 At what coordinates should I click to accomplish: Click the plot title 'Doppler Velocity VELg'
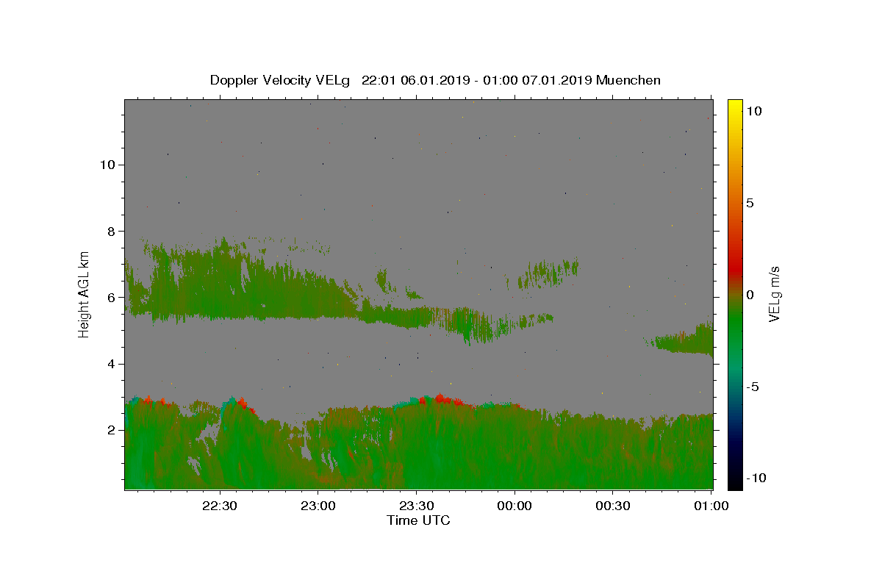[x=282, y=80]
